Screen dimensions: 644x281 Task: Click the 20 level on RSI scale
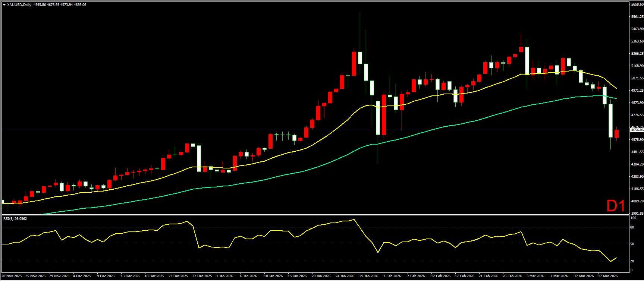pyautogui.click(x=632, y=261)
